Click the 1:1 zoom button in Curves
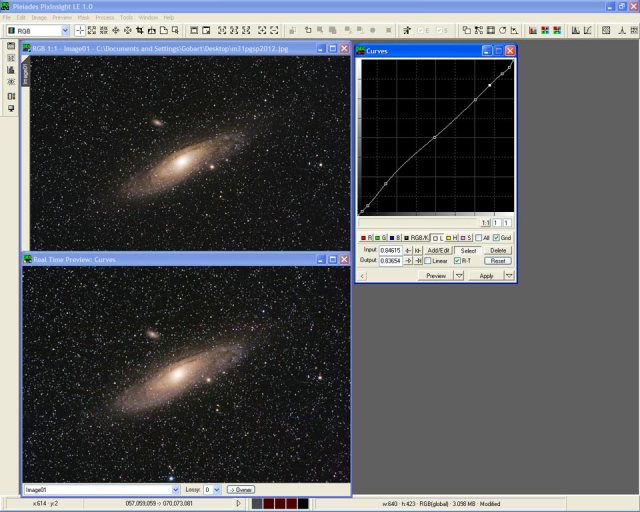Screen dimensions: 640x512 486,222
